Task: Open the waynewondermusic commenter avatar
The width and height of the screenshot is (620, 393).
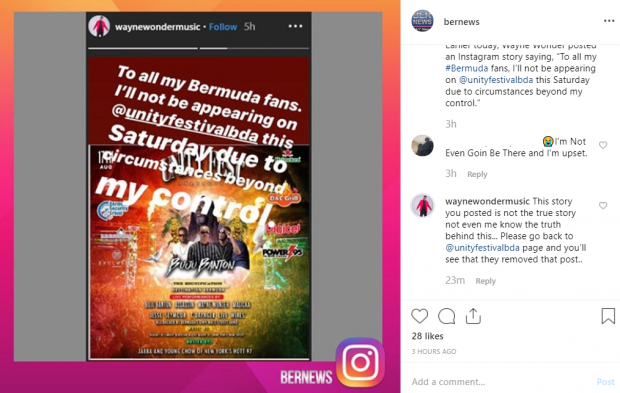Action: tap(422, 206)
